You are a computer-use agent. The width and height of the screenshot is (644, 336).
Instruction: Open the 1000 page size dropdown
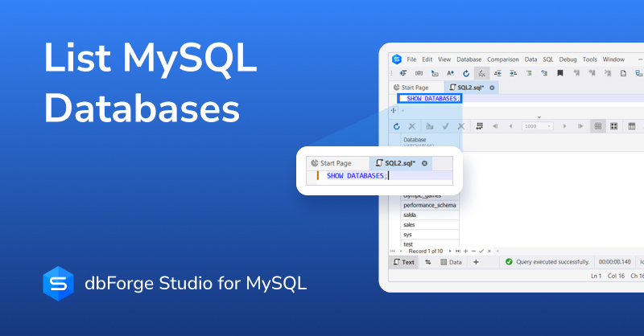pyautogui.click(x=538, y=126)
